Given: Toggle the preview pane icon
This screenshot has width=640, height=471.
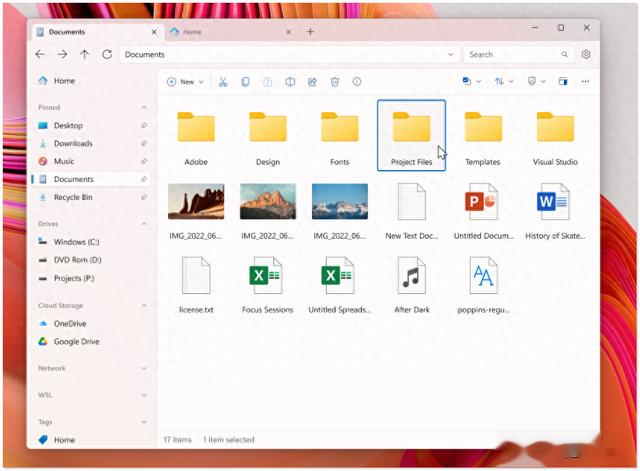Looking at the screenshot, I should 563,82.
